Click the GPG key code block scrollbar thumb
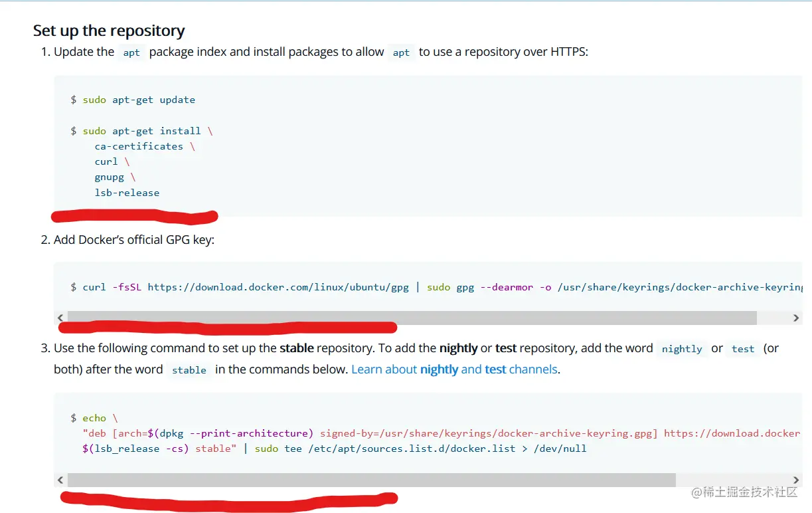 point(412,318)
